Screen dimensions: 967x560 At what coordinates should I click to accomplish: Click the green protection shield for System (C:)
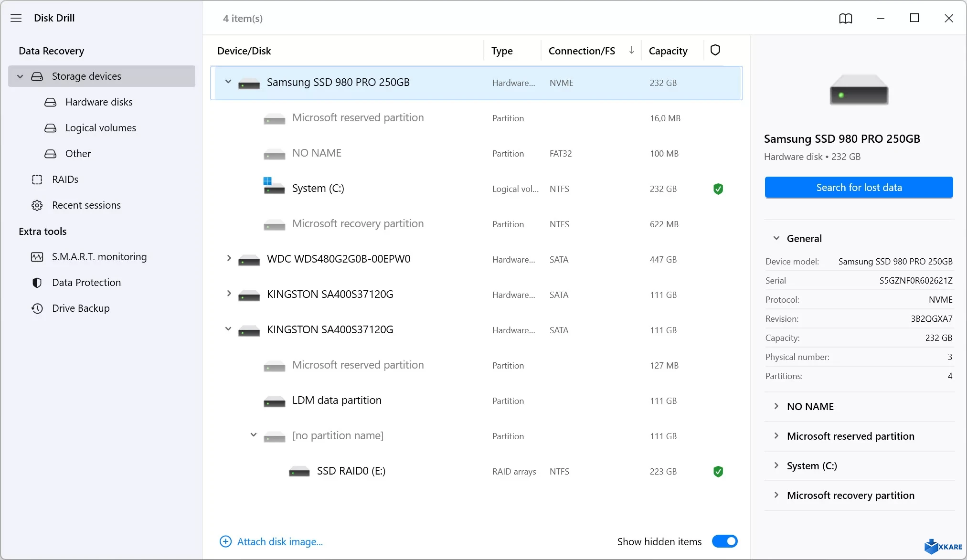[718, 189]
